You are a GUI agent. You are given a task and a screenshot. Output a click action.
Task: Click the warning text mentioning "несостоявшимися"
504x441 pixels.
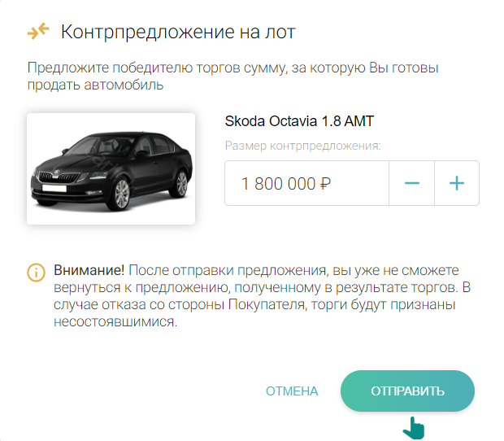tap(115, 321)
